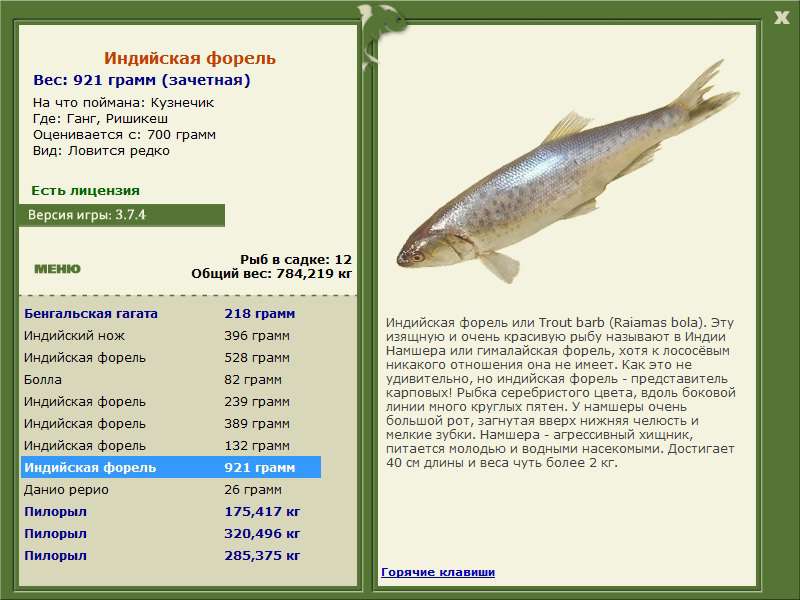Select Индийская форель 132 грамм entry
The image size is (800, 600).
coord(171,445)
